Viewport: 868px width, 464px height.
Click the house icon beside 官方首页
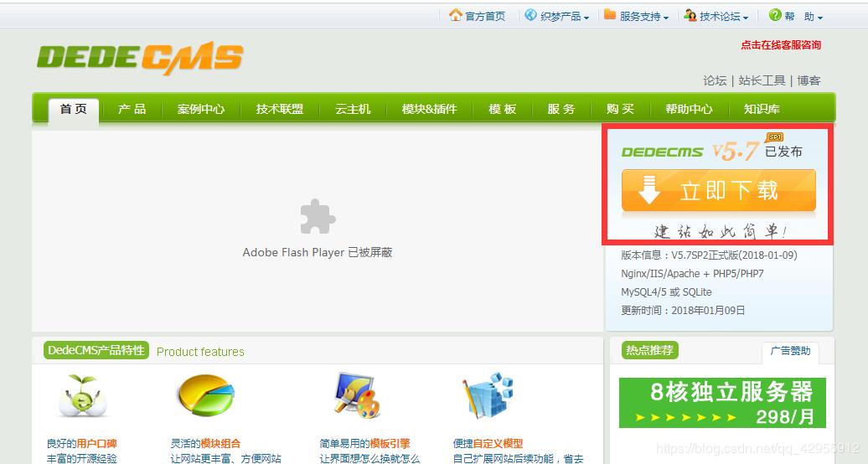456,15
